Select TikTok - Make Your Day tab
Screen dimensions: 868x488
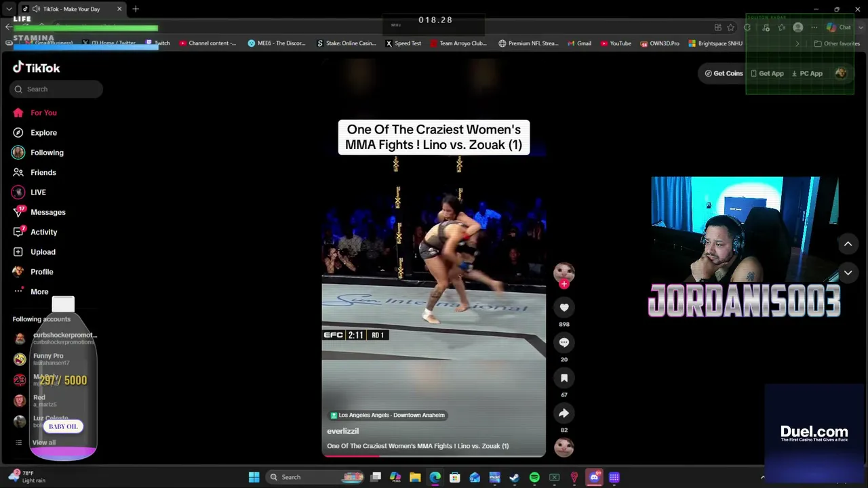pos(73,9)
